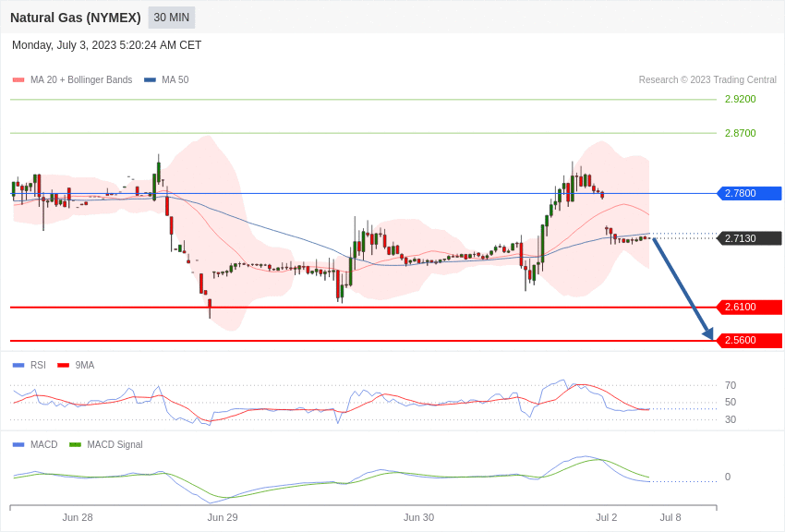This screenshot has width=785, height=532.
Task: Click the 9MA legend label
Action: 85,366
